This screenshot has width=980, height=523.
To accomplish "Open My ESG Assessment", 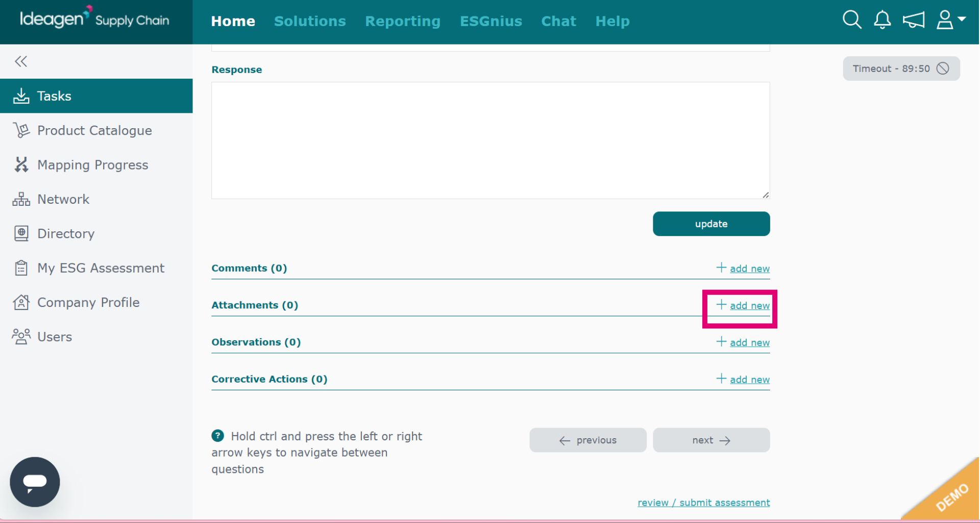I will pos(96,268).
